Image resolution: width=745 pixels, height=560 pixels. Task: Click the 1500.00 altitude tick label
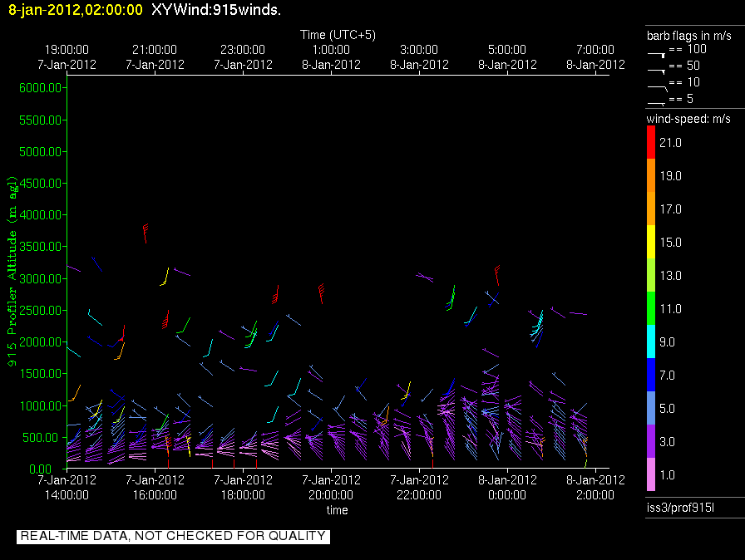tap(41, 374)
